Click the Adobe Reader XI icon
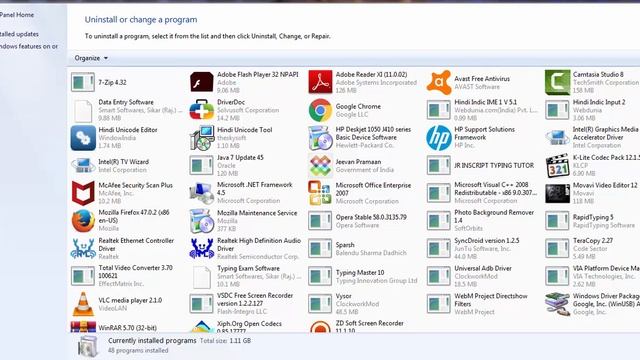640x360 pixels. pyautogui.click(x=320, y=82)
